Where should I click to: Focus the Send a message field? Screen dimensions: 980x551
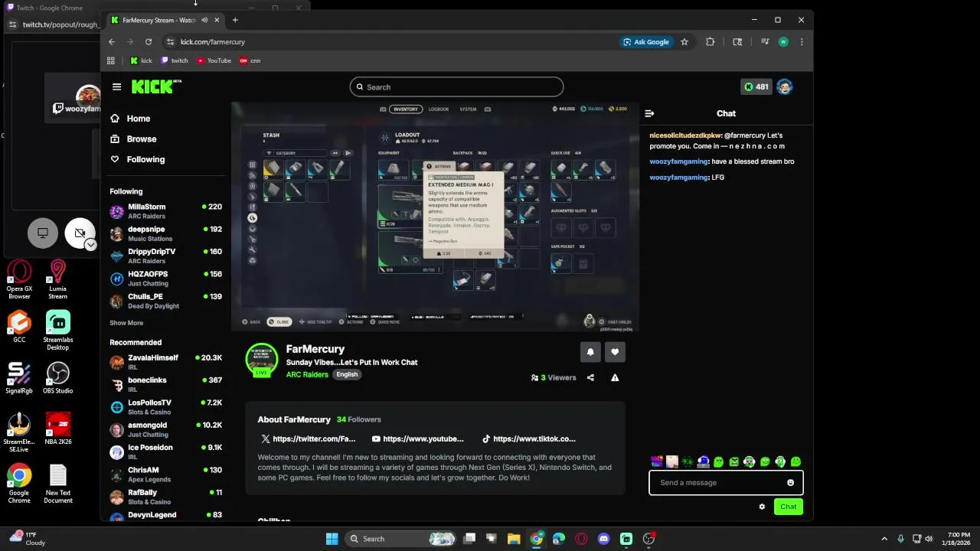pos(726,483)
